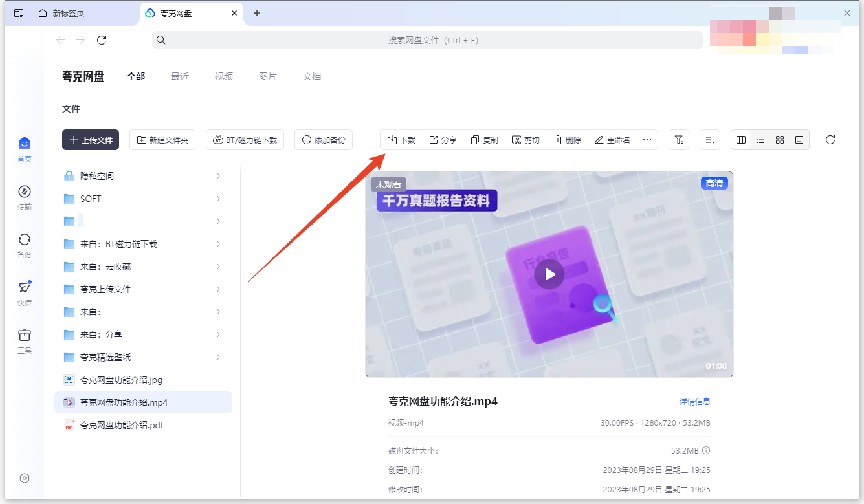This screenshot has width=864, height=504.
Task: Switch to list view mode
Action: pyautogui.click(x=760, y=139)
